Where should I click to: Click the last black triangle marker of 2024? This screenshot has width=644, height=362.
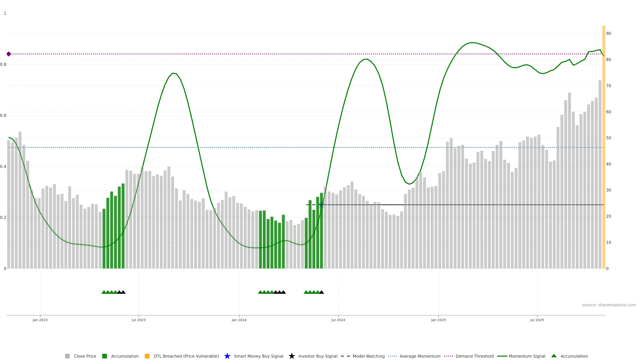(x=321, y=292)
